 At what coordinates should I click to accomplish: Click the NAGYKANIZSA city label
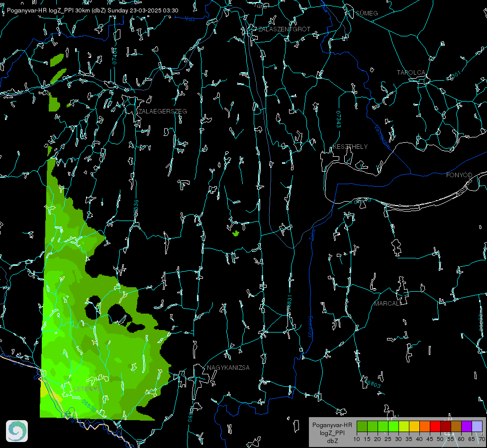coord(228,367)
